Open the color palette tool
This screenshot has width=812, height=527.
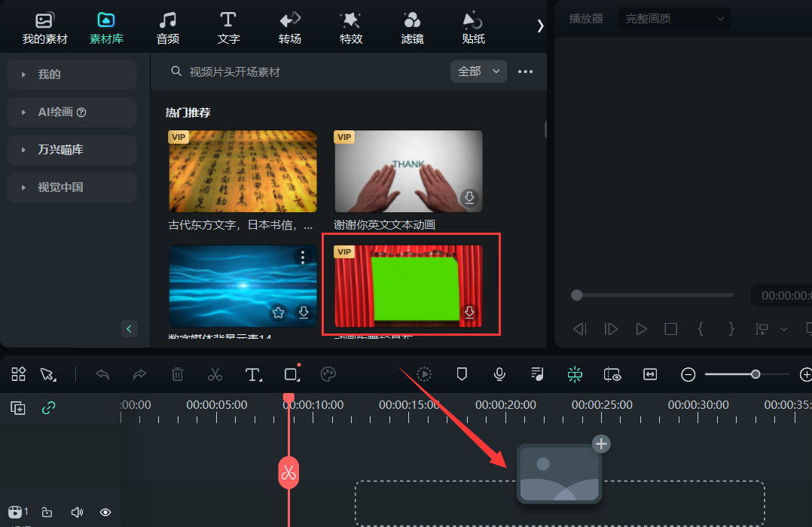coord(328,374)
